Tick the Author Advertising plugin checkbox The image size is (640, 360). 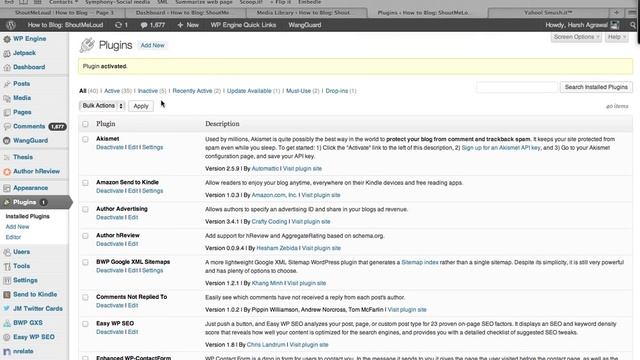pyautogui.click(x=85, y=209)
